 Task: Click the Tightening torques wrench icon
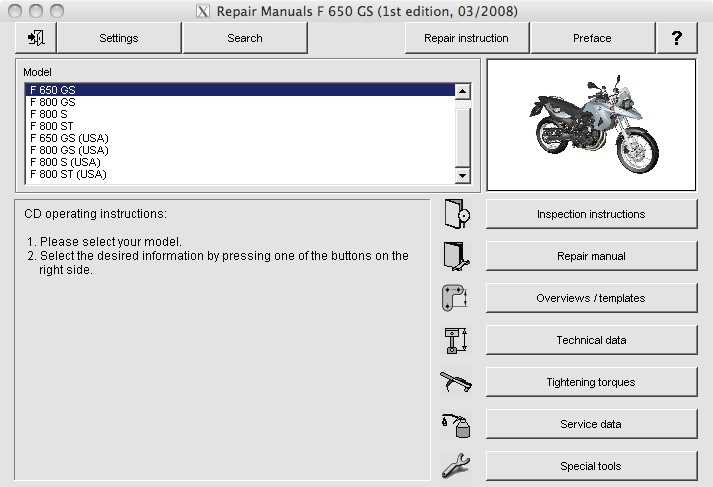tap(456, 382)
